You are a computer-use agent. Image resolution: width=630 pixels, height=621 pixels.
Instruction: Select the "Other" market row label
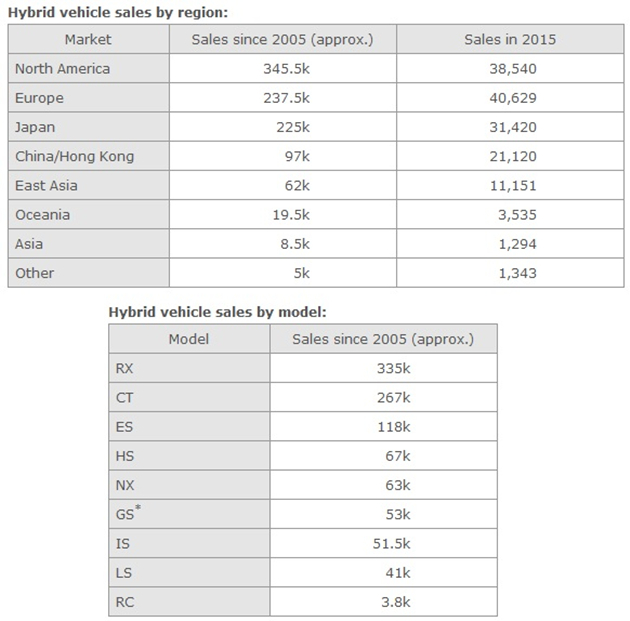pos(34,272)
